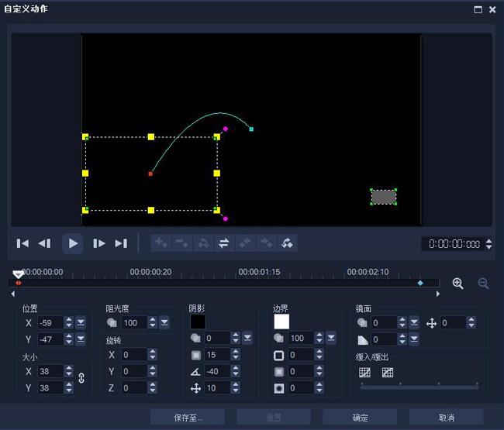Jump to the start with the Home playback button
The height and width of the screenshot is (430, 504).
tap(22, 243)
